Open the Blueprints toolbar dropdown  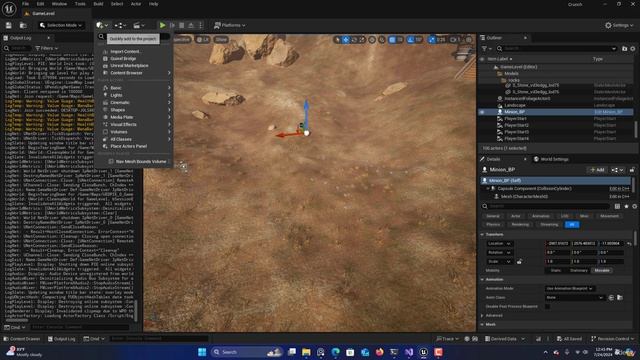[120, 25]
